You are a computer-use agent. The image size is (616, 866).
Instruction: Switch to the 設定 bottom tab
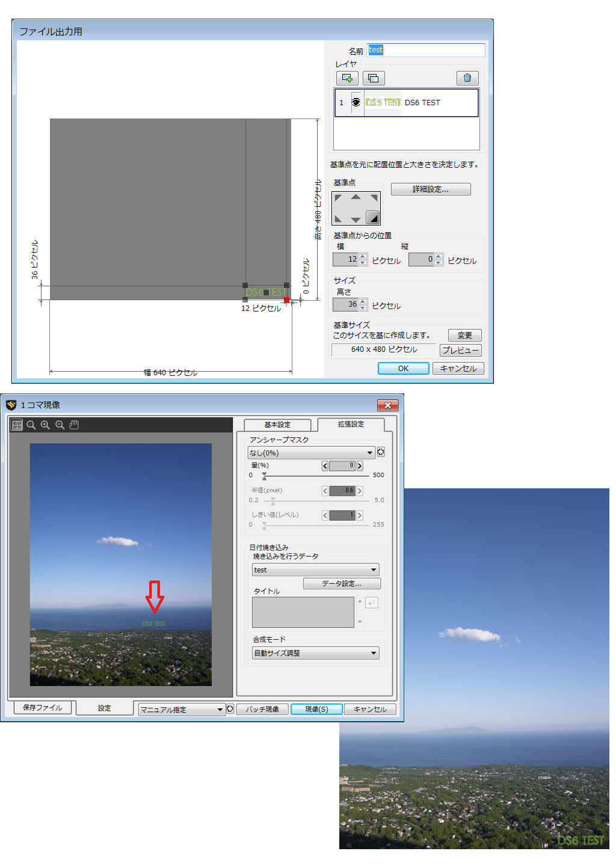click(x=105, y=708)
